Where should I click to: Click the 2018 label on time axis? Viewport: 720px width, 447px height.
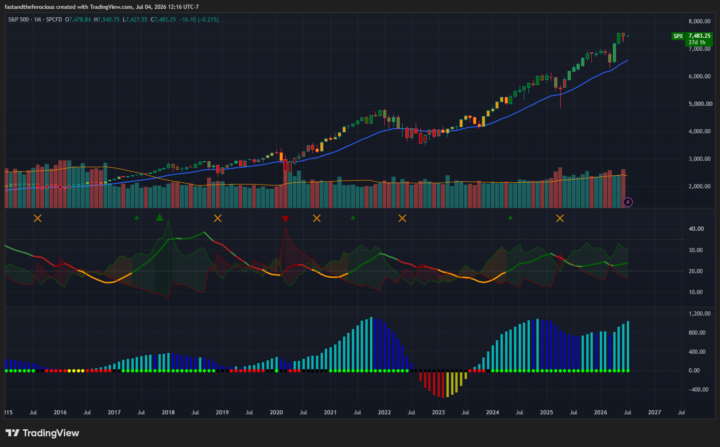point(168,413)
